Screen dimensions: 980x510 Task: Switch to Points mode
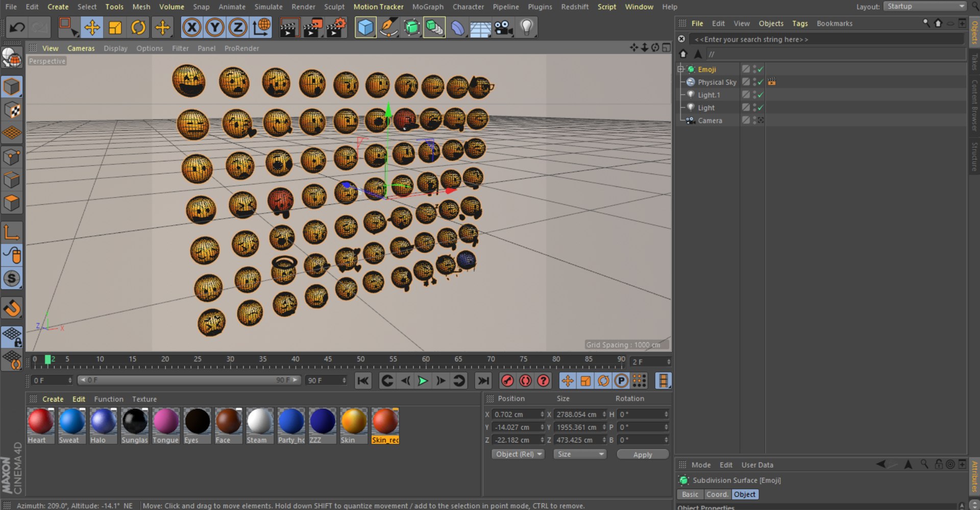tap(12, 157)
